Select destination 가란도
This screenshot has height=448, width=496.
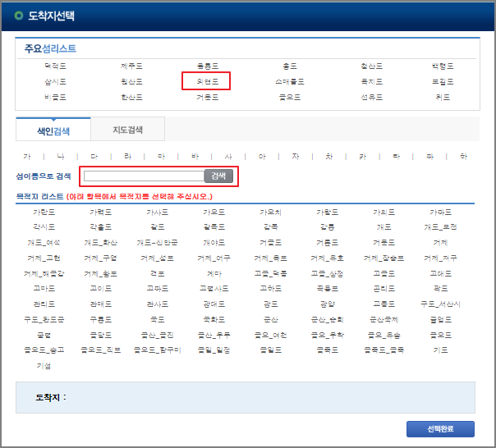[44, 212]
